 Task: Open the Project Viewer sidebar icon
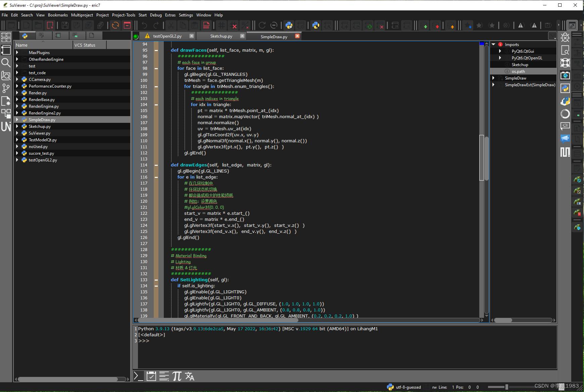coord(6,50)
